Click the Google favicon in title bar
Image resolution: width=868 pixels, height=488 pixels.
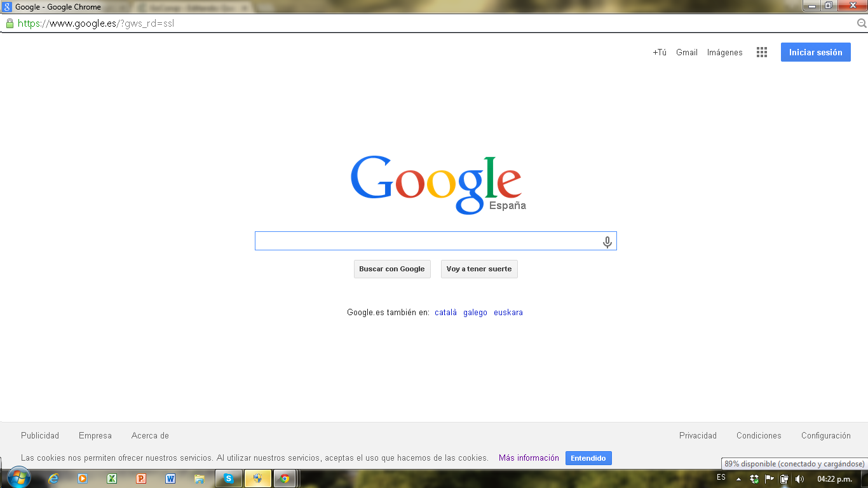7,7
